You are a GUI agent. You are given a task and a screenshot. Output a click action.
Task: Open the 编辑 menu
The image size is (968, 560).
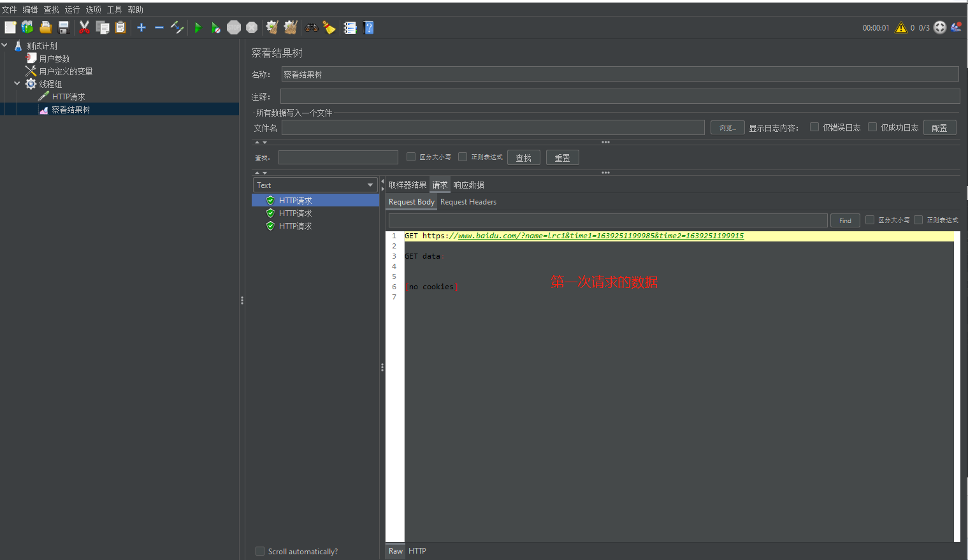(31, 10)
